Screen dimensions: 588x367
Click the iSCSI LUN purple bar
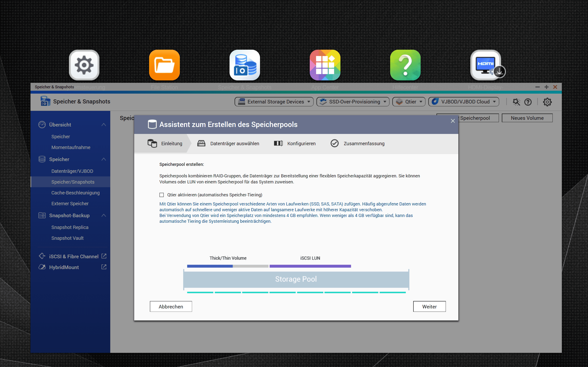310,266
